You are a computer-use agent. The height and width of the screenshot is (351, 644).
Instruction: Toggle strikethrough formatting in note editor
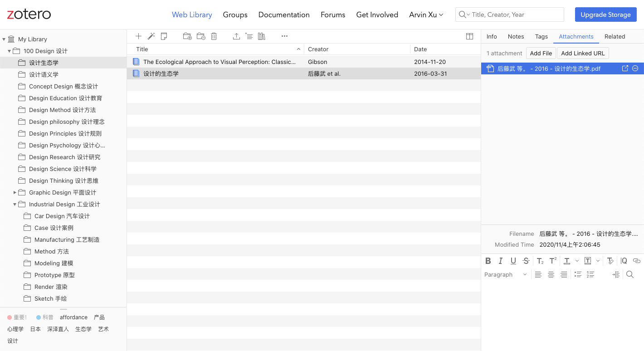(x=526, y=261)
